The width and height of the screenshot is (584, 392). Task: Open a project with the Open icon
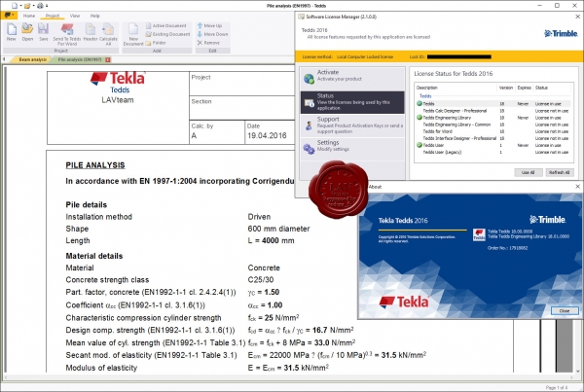27,32
